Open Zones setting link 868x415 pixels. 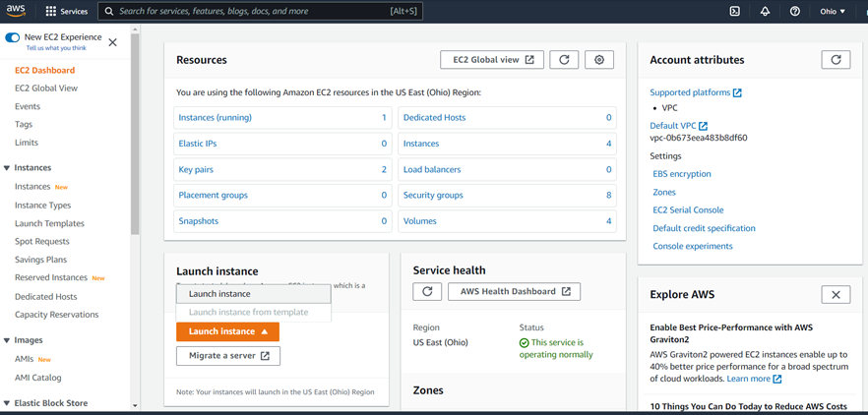(x=664, y=192)
